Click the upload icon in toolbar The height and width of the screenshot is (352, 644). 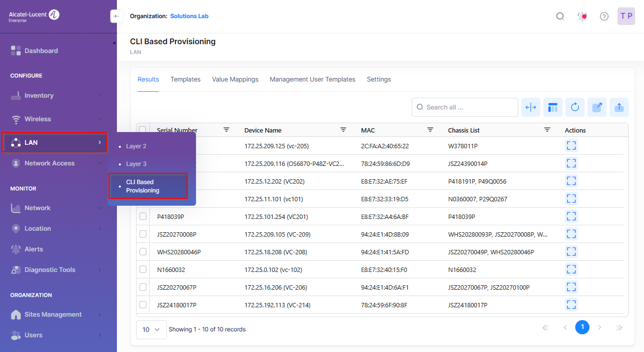tap(619, 107)
